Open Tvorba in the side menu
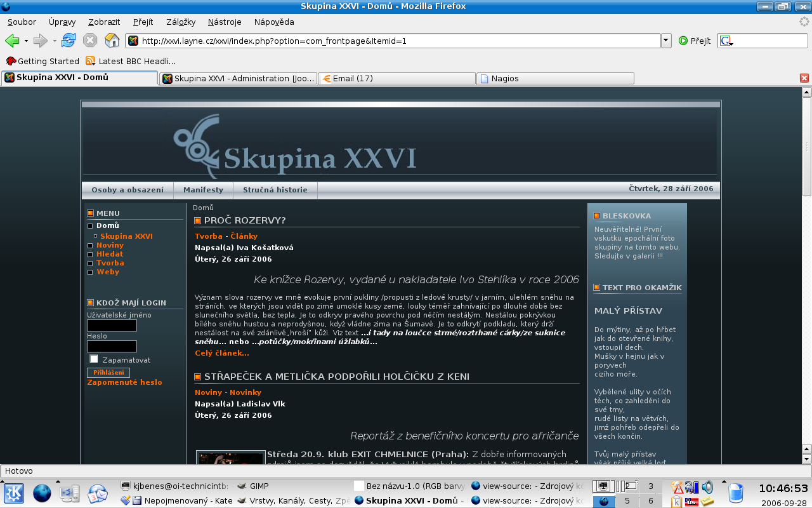The image size is (812, 508). click(x=110, y=263)
